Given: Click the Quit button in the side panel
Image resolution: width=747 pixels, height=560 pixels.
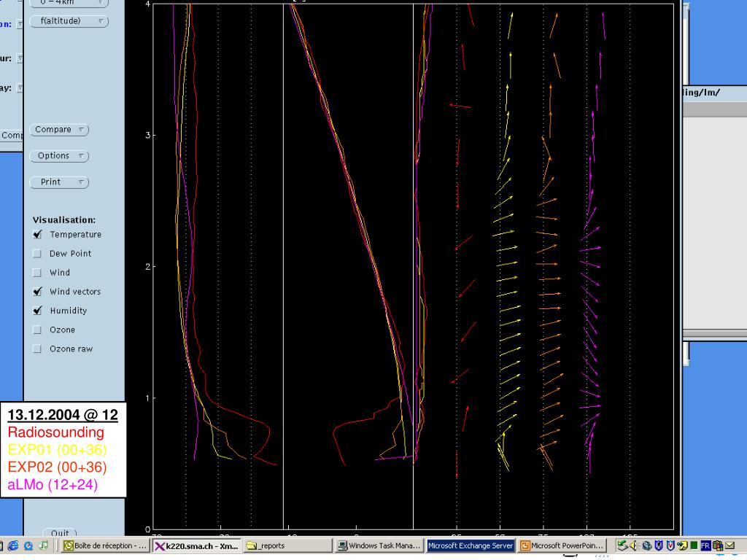Looking at the screenshot, I should tap(60, 533).
